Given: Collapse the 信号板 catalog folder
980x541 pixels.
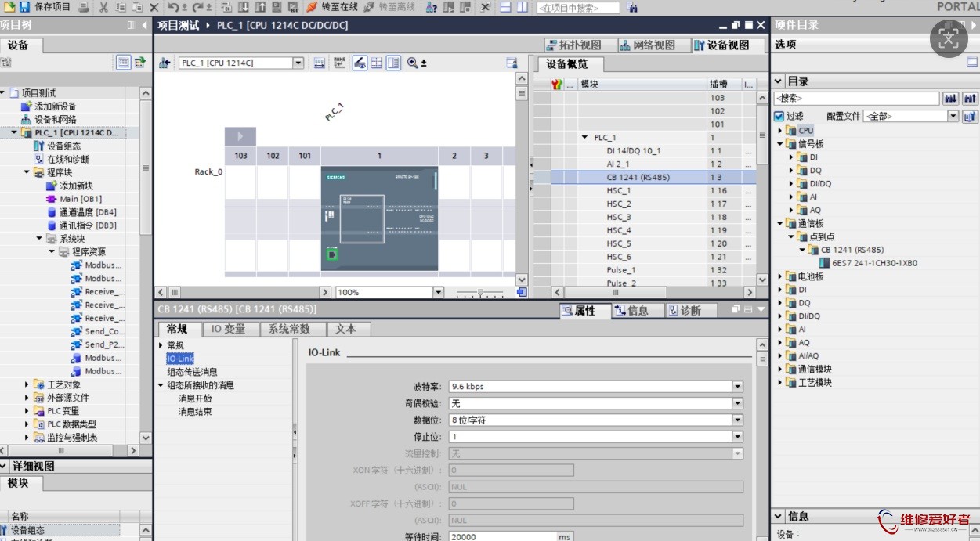Looking at the screenshot, I should [780, 144].
